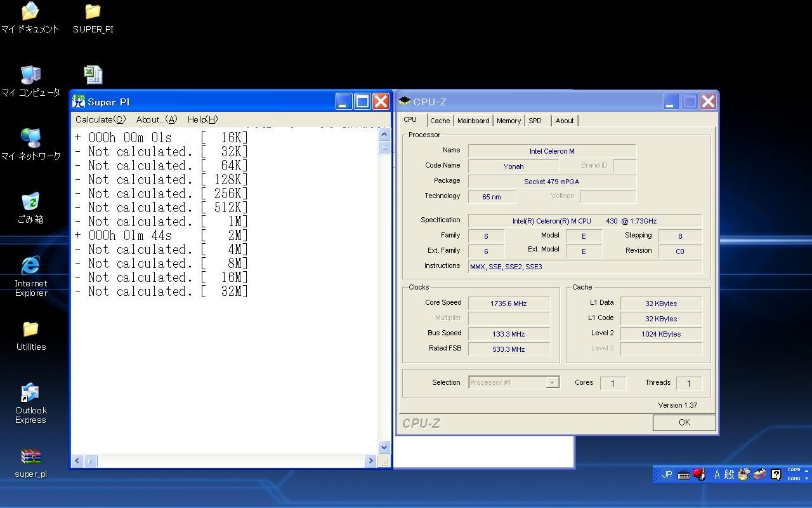Open the Internet Explorer desktop icon
This screenshot has width=812, height=508.
coord(30,267)
